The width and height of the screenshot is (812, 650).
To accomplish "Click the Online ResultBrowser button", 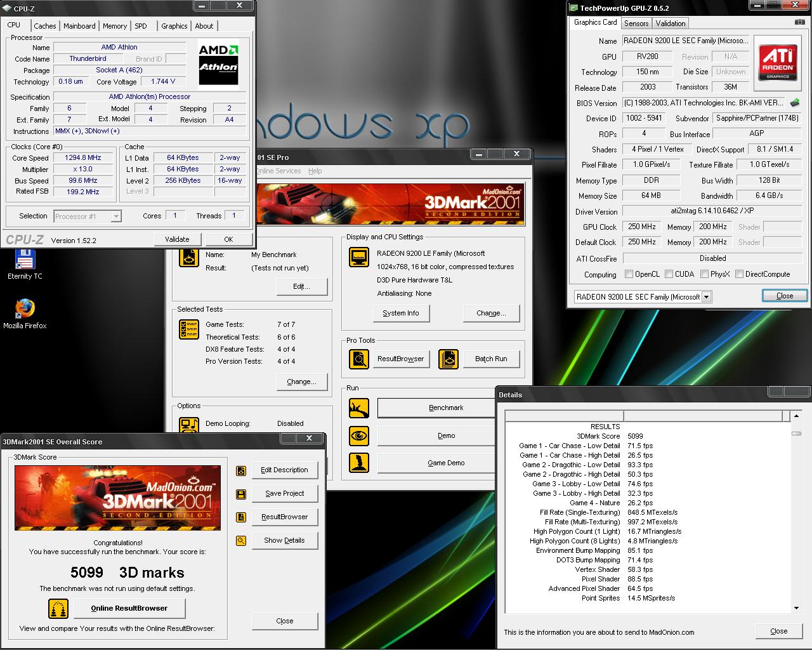I will (129, 608).
